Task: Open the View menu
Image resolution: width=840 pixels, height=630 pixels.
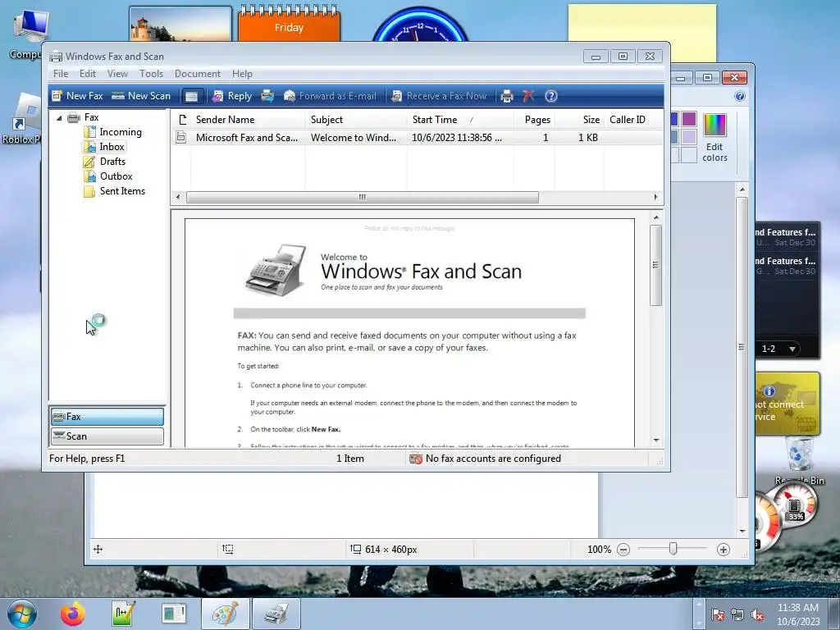Action: coord(117,73)
